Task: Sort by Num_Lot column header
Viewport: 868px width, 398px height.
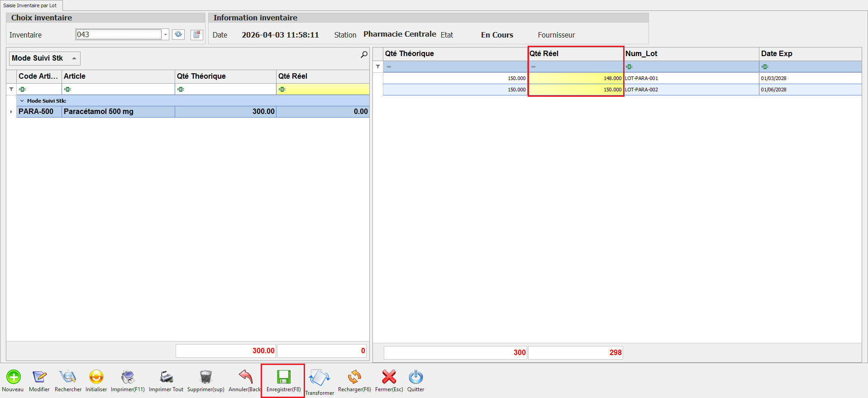Action: (691, 54)
